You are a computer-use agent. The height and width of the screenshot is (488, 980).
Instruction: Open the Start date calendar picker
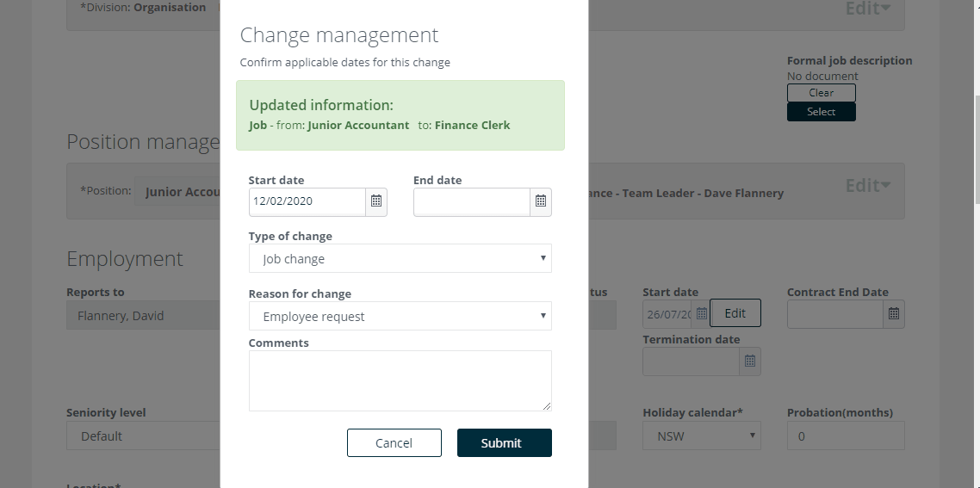click(x=376, y=201)
